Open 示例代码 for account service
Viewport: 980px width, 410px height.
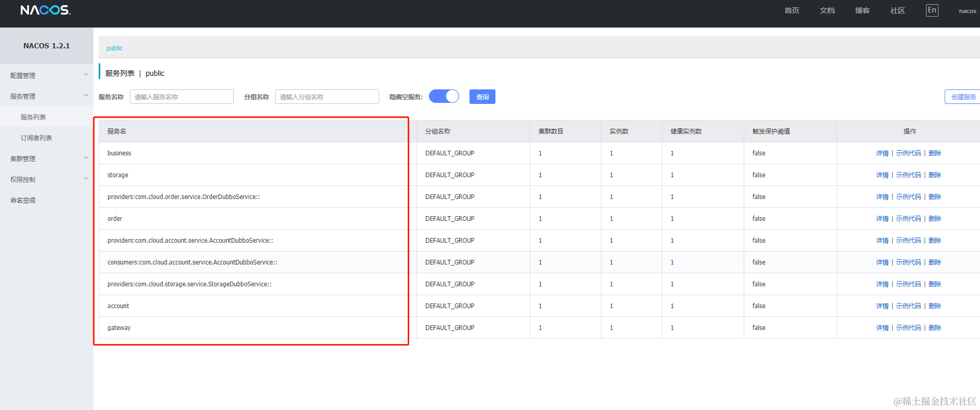coord(908,306)
